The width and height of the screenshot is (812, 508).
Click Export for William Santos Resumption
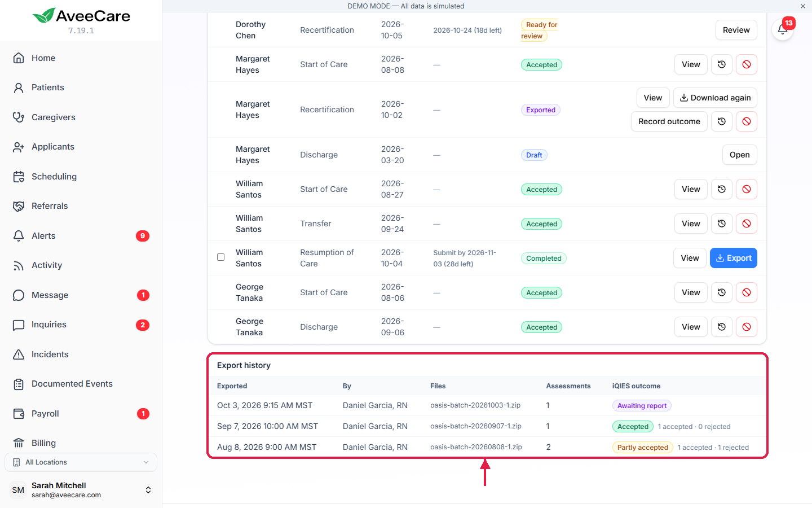[x=734, y=258]
